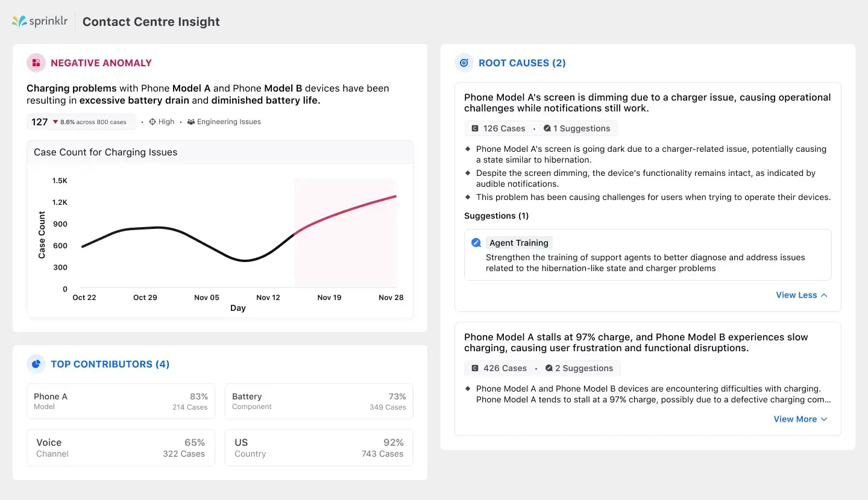Expand second root cause with View More
The height and width of the screenshot is (500, 868).
coord(794,419)
